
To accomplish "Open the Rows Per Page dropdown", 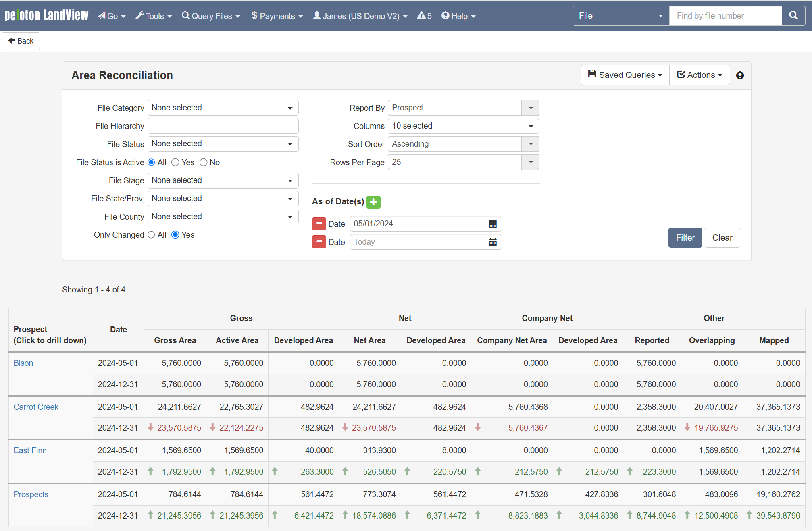I will click(x=463, y=162).
